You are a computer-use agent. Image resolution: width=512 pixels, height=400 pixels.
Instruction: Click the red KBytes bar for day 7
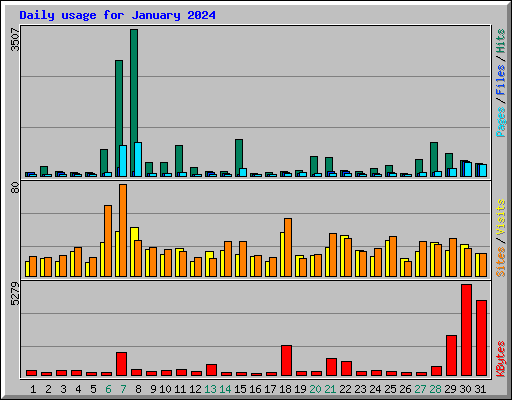point(121,364)
